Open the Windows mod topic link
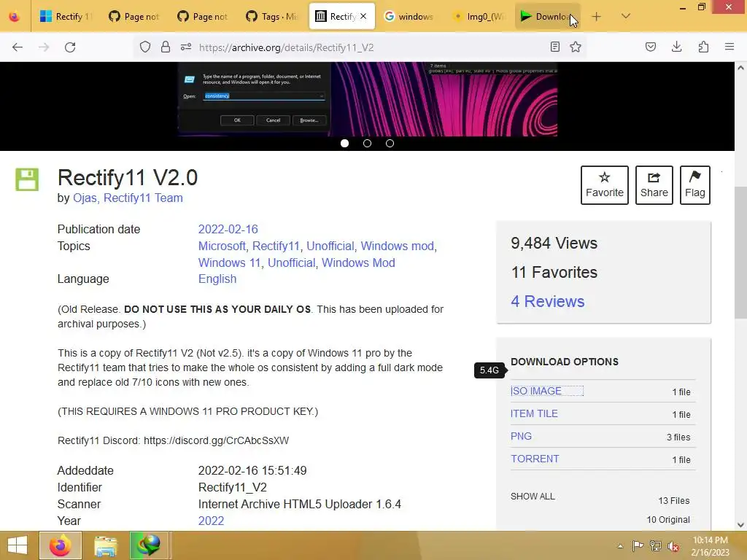747x560 pixels. point(397,246)
